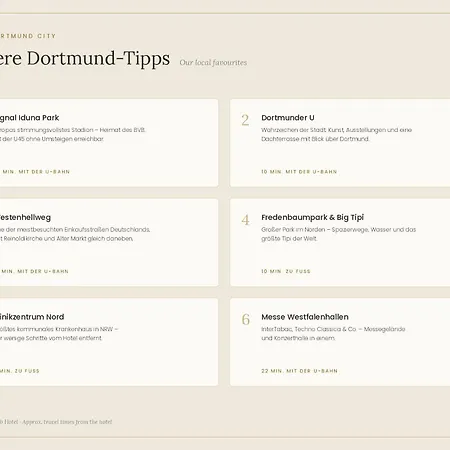Click the U-Bahn time under Westenhellweg
The image size is (450, 450).
tap(34, 271)
